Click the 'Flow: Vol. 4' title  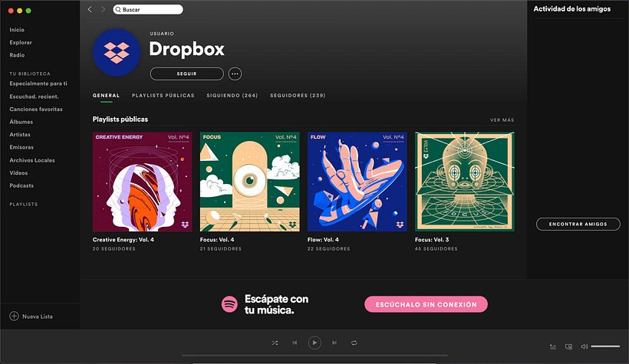point(323,240)
